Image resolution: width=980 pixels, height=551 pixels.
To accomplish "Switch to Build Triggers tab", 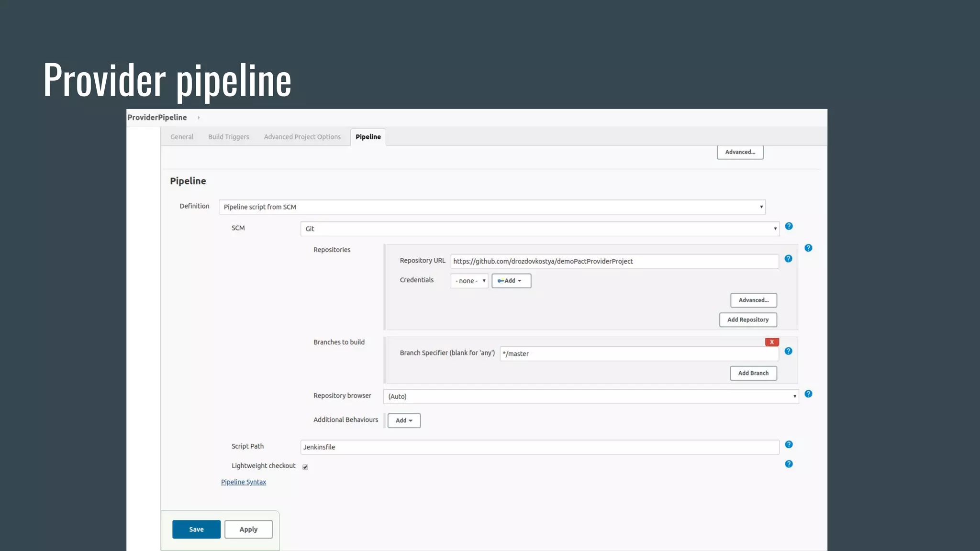I will (x=229, y=137).
